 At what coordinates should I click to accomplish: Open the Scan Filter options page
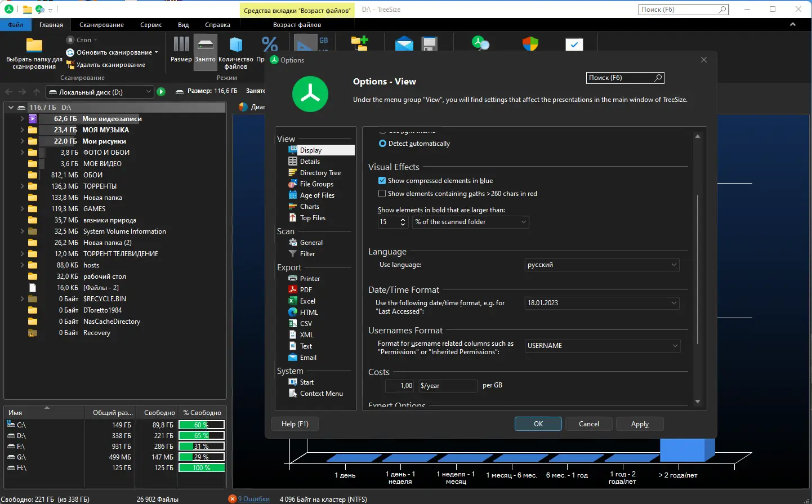tap(307, 254)
